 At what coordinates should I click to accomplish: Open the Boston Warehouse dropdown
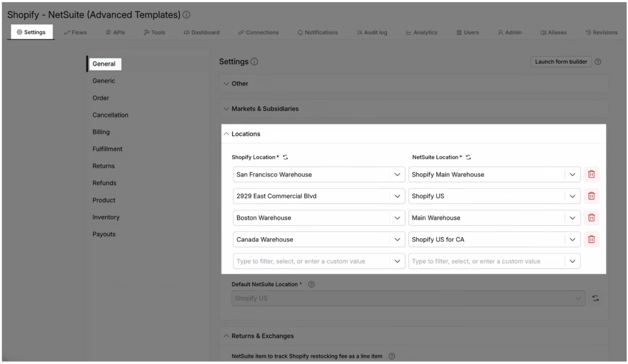(319, 218)
